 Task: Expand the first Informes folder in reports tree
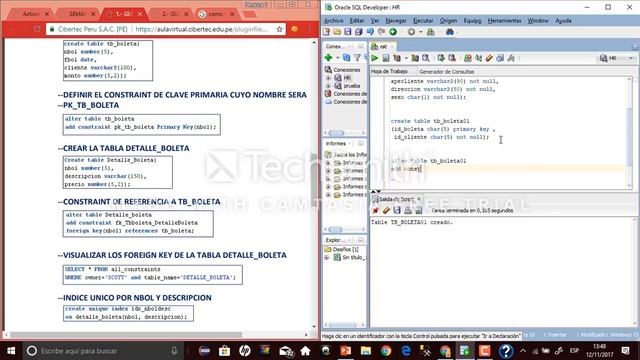pos(328,163)
